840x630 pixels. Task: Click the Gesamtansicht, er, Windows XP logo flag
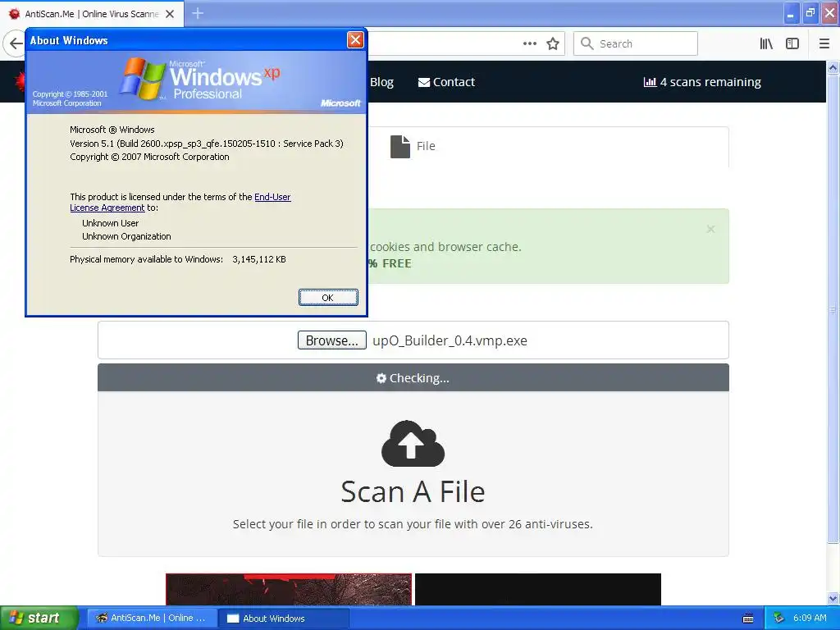coord(143,79)
